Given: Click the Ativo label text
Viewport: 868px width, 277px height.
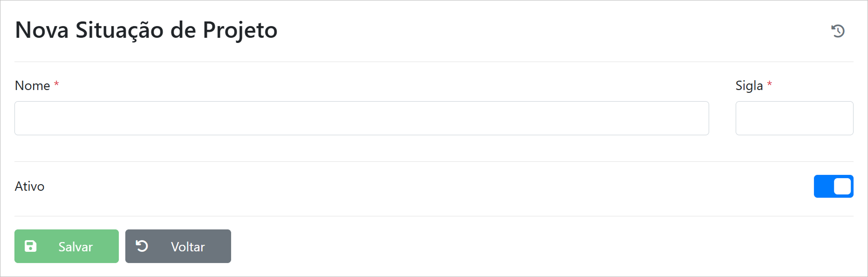Looking at the screenshot, I should coord(29,187).
